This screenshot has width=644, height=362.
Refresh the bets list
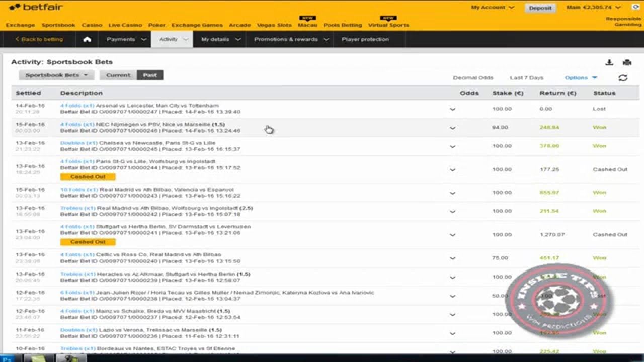[x=622, y=78]
